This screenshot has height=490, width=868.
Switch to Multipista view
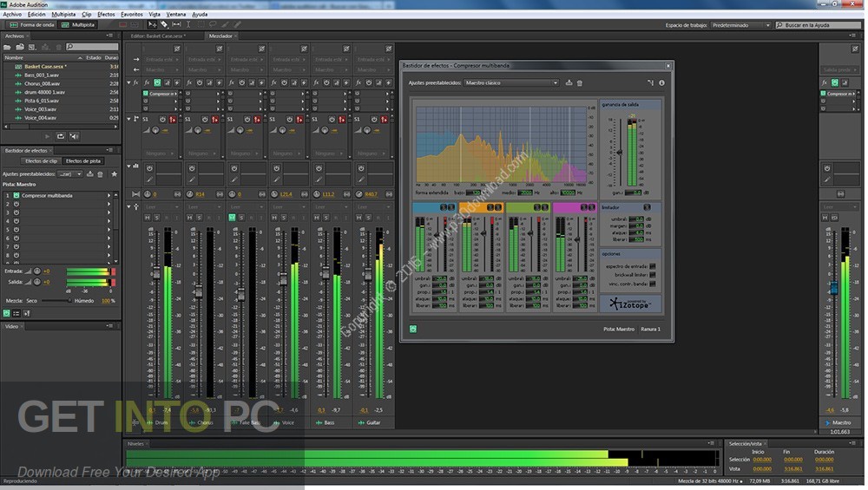point(79,25)
